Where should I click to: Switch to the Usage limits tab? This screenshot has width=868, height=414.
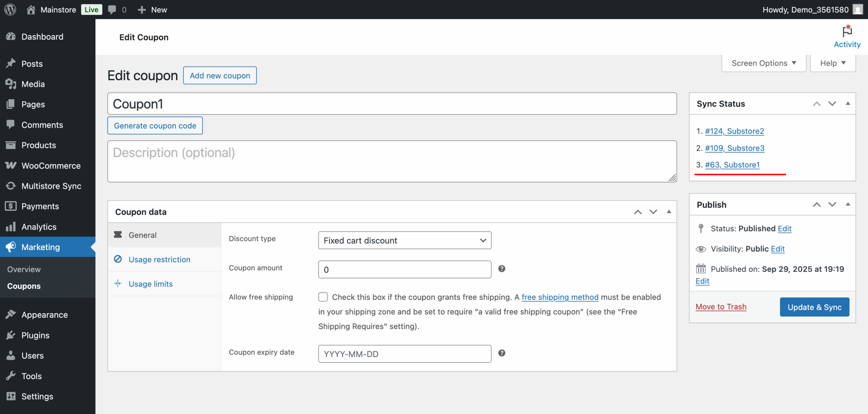[x=151, y=284]
